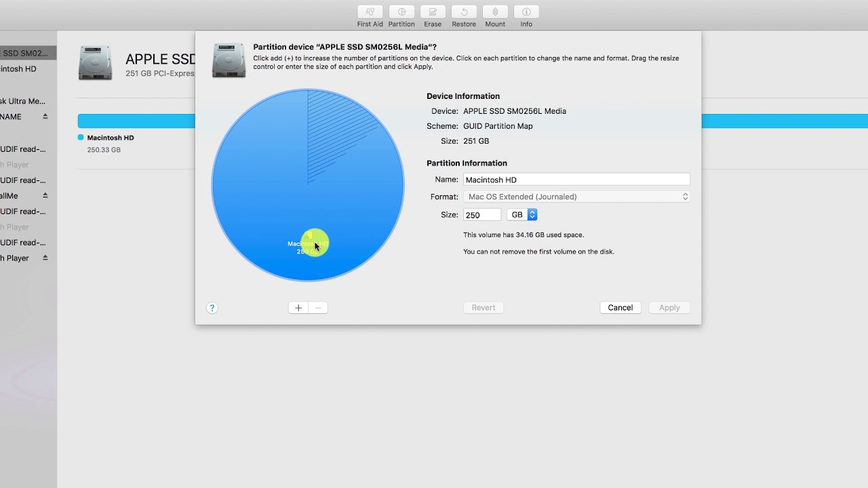Click the APPLE SSD SM0256L Media device value
The image size is (868, 488).
[x=515, y=111]
